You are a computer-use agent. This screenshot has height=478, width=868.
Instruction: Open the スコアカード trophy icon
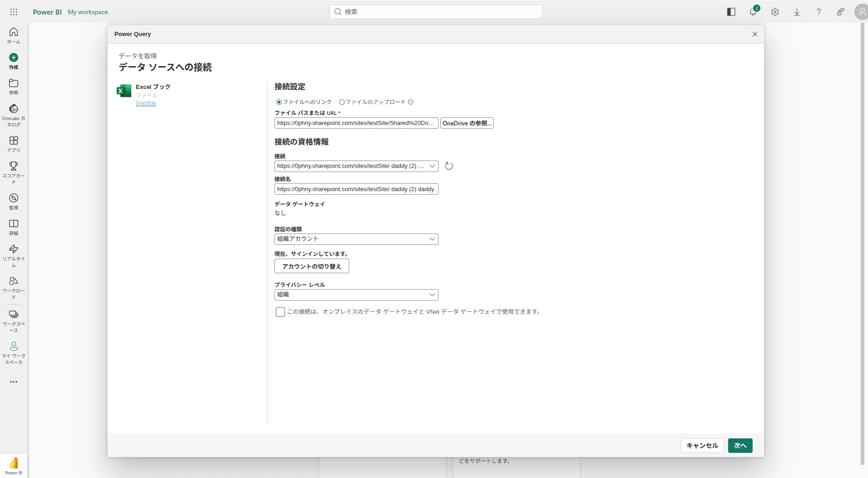coord(14,166)
